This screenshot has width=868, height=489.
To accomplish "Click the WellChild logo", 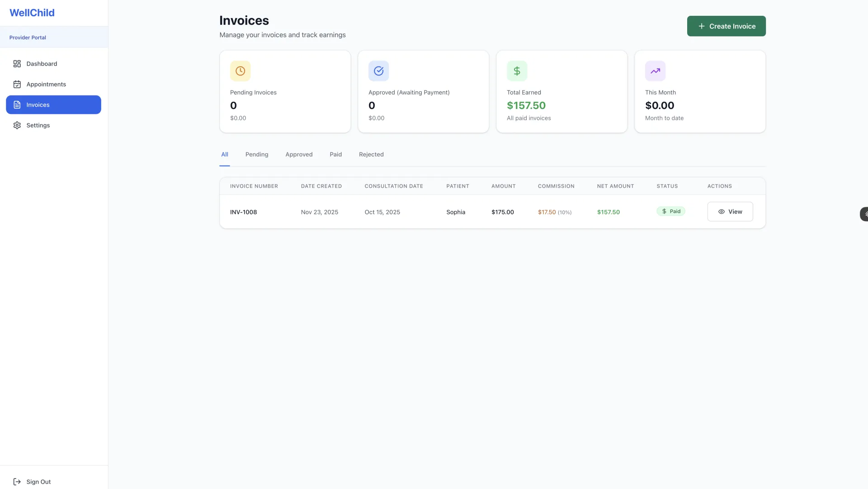I will [x=32, y=13].
